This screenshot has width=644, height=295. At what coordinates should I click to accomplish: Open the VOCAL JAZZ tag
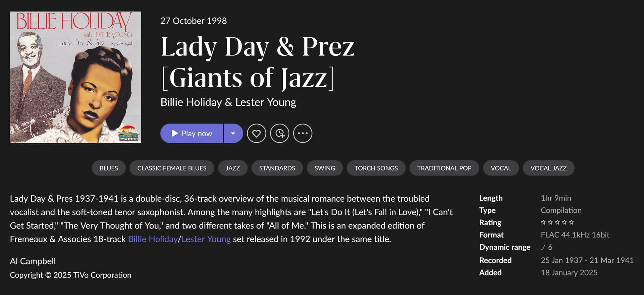pos(548,168)
